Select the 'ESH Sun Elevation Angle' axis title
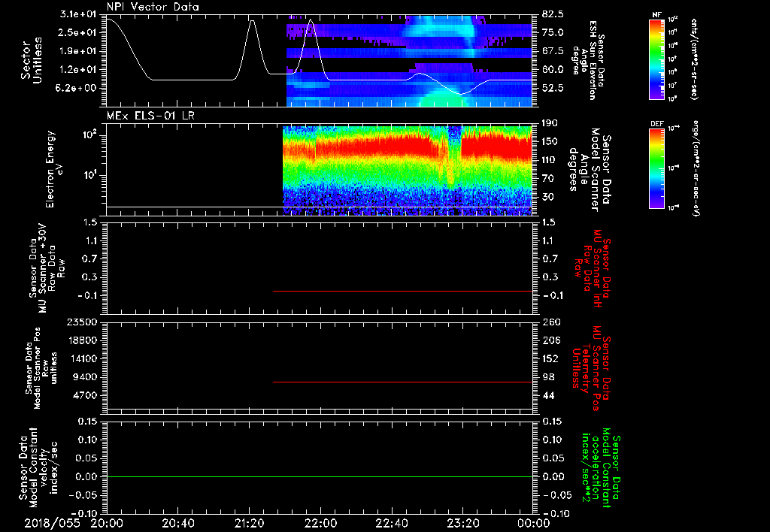Image resolution: width=770 pixels, height=532 pixels. [587, 60]
